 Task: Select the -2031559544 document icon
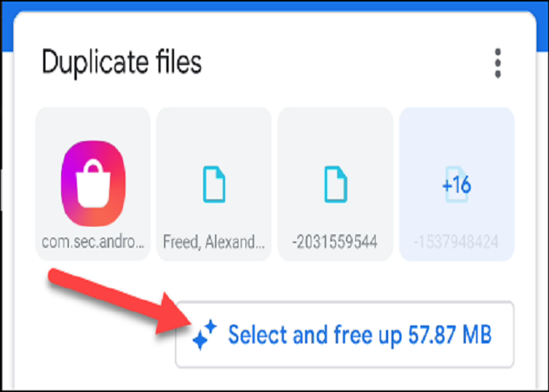336,184
